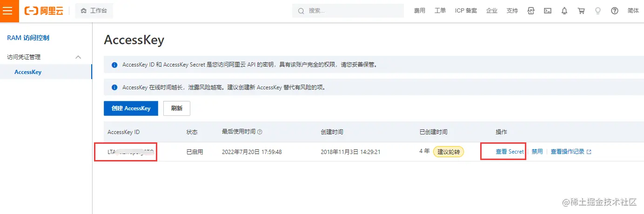Open the ICP 备案 menu
This screenshot has height=214, width=644.
point(466,11)
